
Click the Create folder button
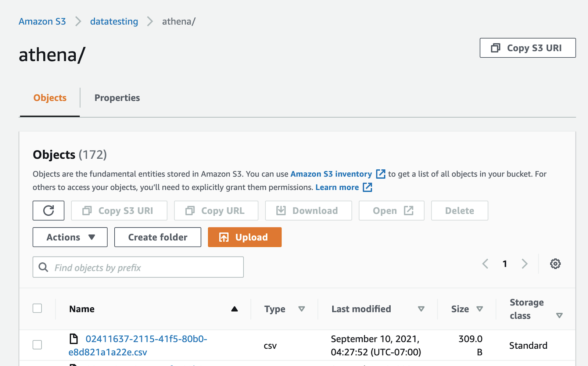(158, 237)
